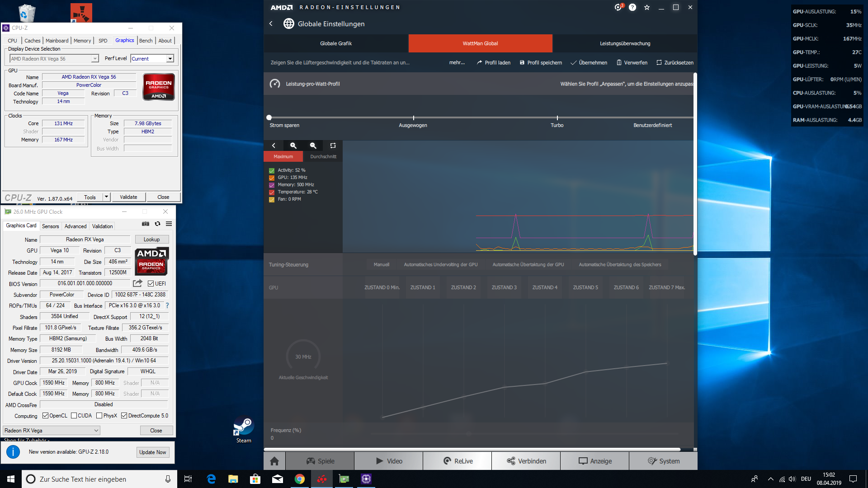Open the GPU-Z card selection dropdown
The height and width of the screenshot is (488, 868).
point(52,431)
